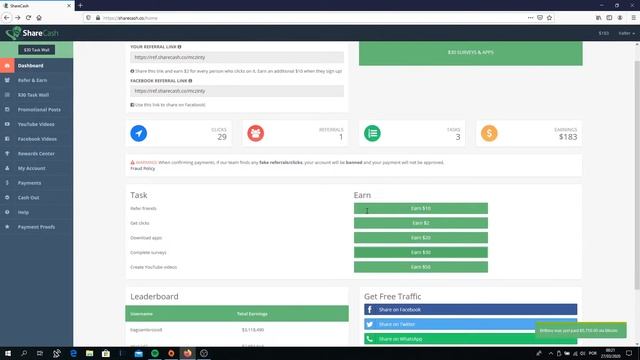Click the info icon beside Your Referral Link
Image resolution: width=640 pixels, height=360 pixels.
pos(179,47)
